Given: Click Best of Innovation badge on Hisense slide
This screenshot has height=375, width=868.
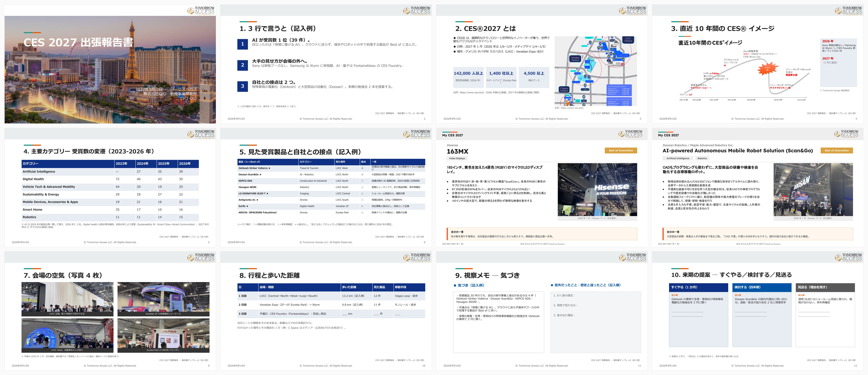Looking at the screenshot, I should tap(621, 151).
